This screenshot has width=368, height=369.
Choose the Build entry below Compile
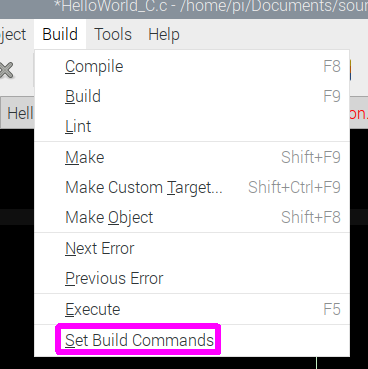(x=192, y=96)
